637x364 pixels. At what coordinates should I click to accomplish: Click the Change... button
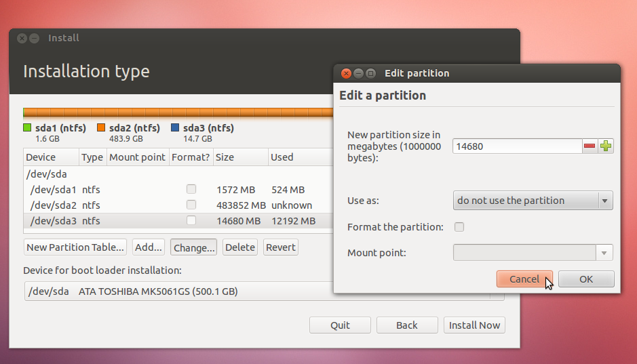pos(194,247)
